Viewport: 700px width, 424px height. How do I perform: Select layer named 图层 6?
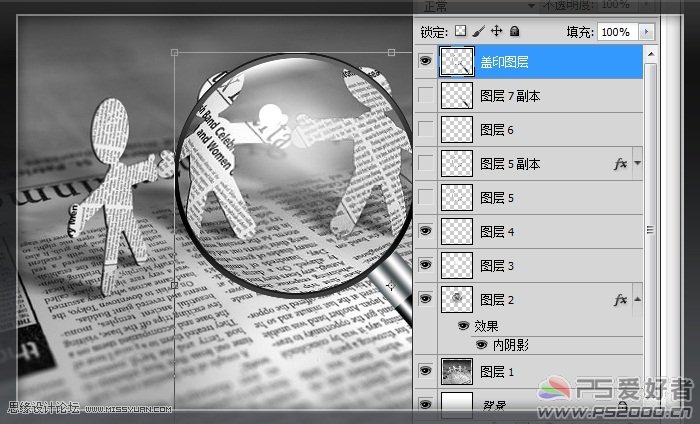(x=496, y=129)
